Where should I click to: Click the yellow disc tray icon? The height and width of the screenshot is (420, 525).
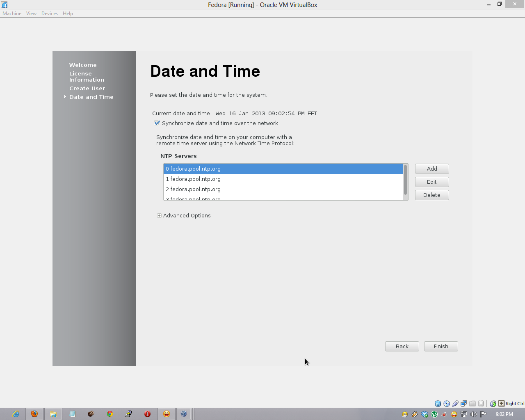tap(405, 414)
